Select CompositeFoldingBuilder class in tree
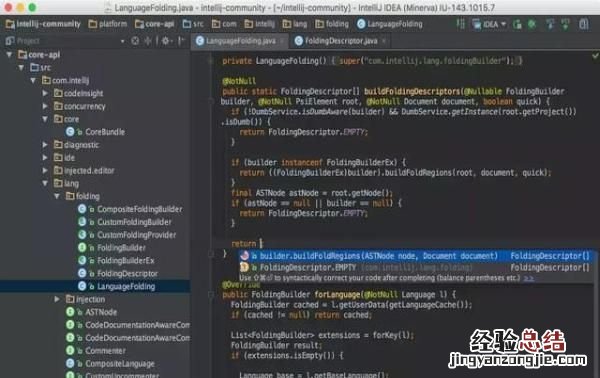Image resolution: width=600 pixels, height=378 pixels. (130, 209)
